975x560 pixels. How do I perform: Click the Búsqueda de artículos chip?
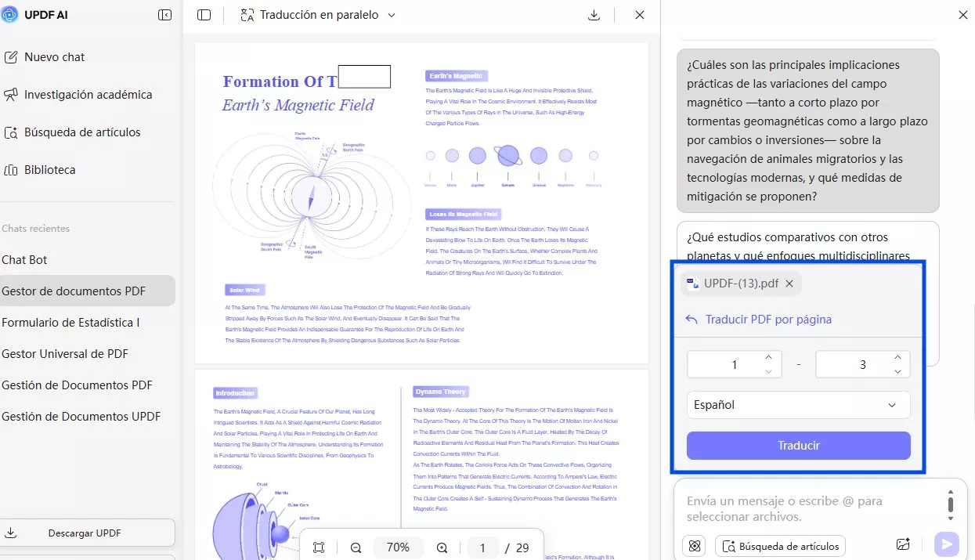pos(781,546)
